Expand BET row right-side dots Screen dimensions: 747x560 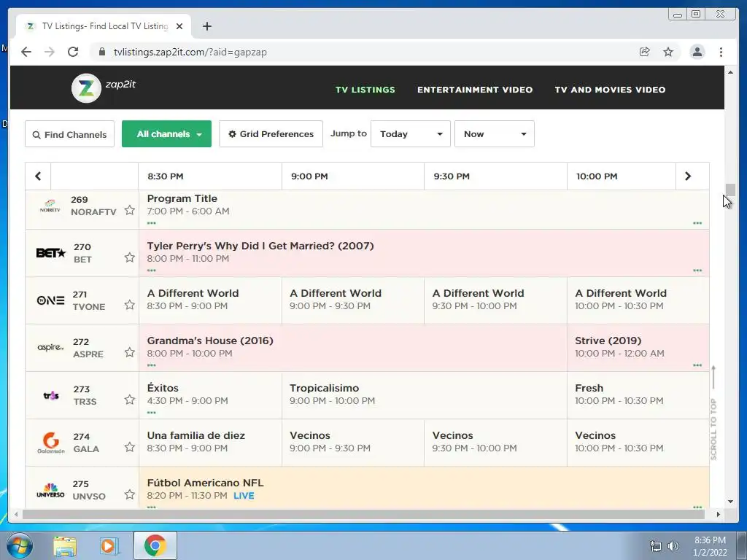pos(697,271)
